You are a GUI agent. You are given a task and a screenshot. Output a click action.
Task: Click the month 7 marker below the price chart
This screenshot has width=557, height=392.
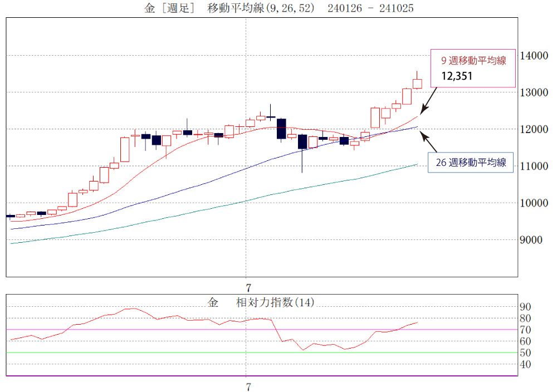[x=248, y=288]
